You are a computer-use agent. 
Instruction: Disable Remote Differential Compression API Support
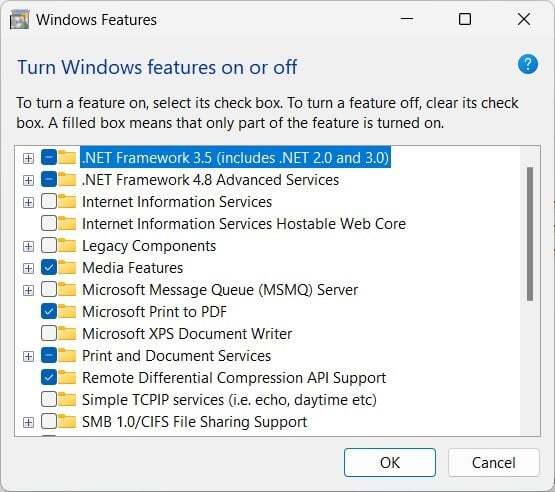point(49,378)
